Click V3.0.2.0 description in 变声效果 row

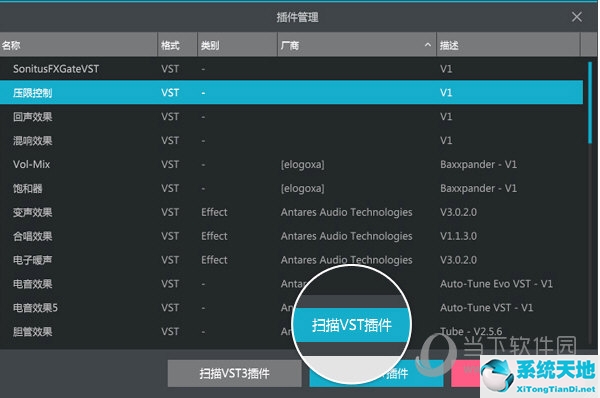pos(458,212)
